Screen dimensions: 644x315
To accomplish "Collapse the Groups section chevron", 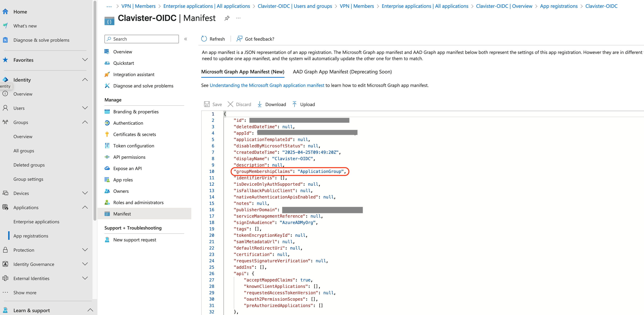I will [85, 122].
